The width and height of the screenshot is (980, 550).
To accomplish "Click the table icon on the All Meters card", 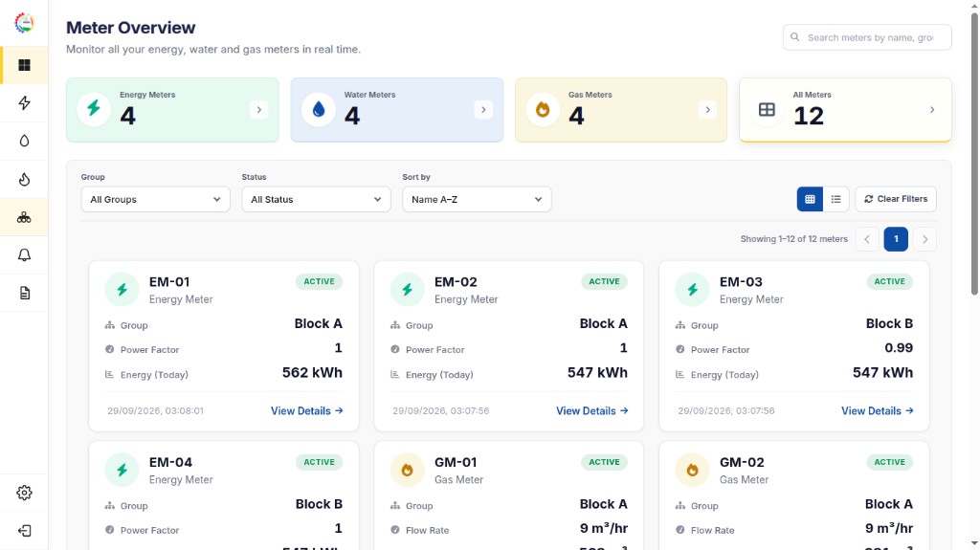I will [767, 109].
